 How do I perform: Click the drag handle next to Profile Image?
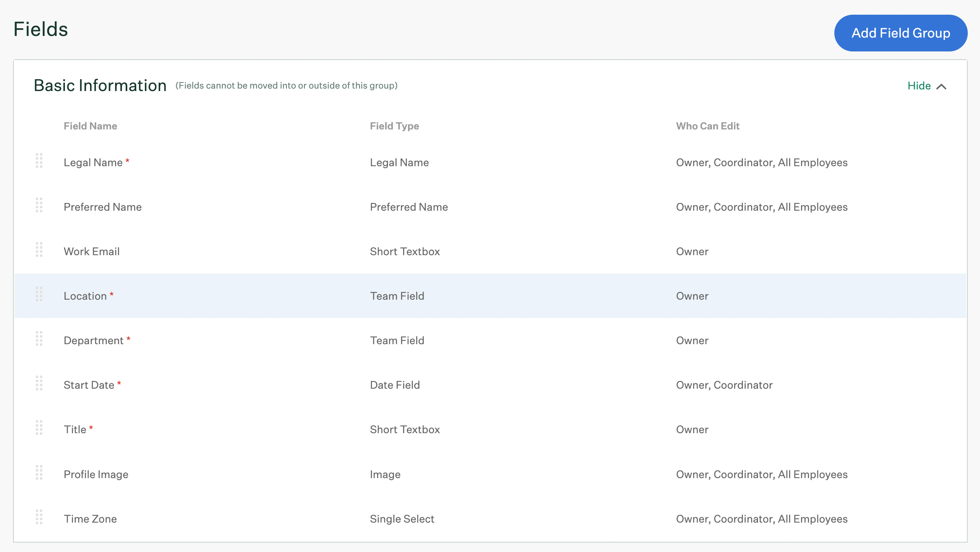(39, 472)
